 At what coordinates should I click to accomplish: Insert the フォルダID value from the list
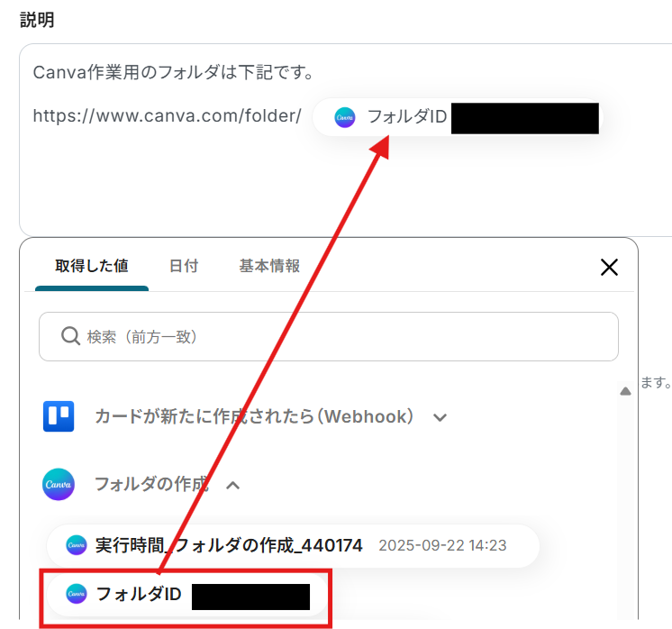click(186, 595)
